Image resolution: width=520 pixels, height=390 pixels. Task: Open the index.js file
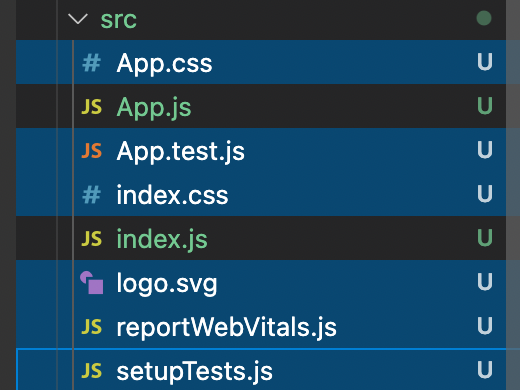click(x=162, y=239)
